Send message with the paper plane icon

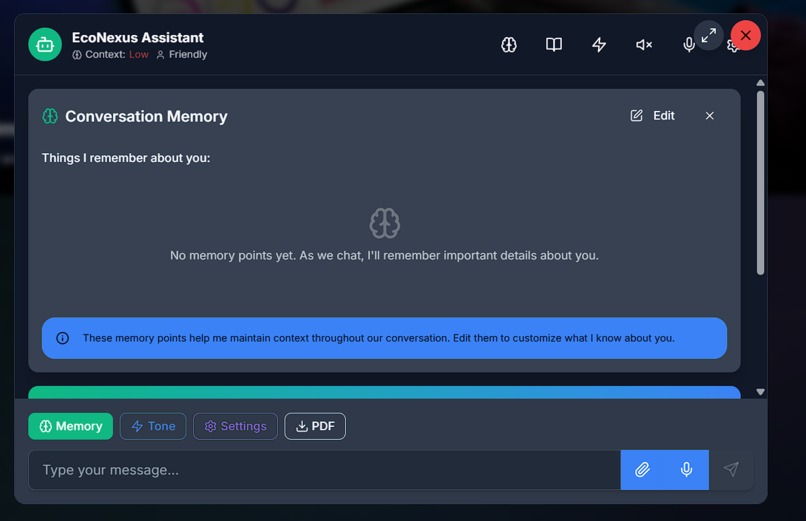pos(731,469)
